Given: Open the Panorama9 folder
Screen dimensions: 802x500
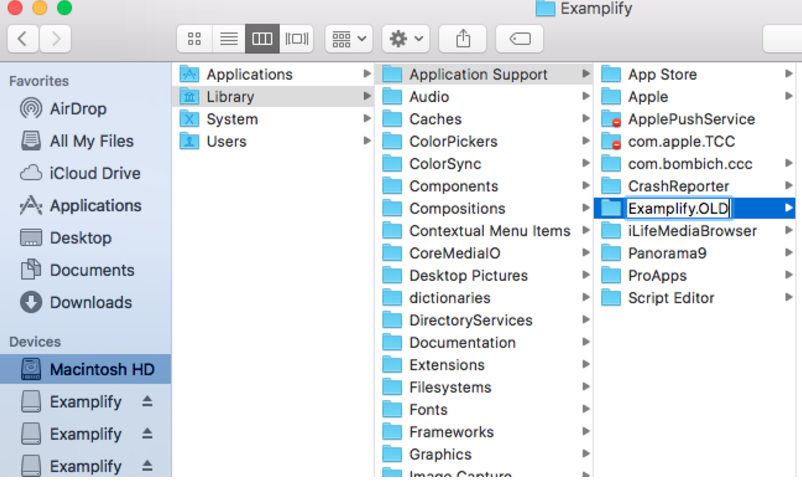Looking at the screenshot, I should click(x=696, y=253).
